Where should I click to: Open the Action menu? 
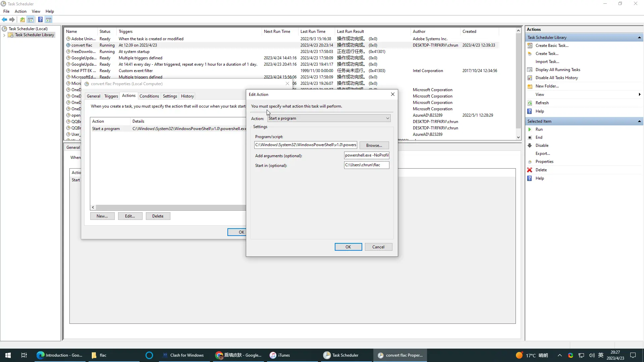[20, 11]
